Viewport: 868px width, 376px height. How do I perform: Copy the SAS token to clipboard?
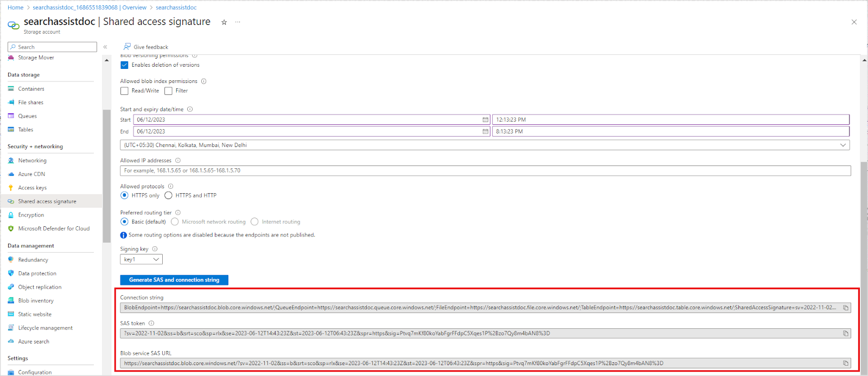[845, 333]
